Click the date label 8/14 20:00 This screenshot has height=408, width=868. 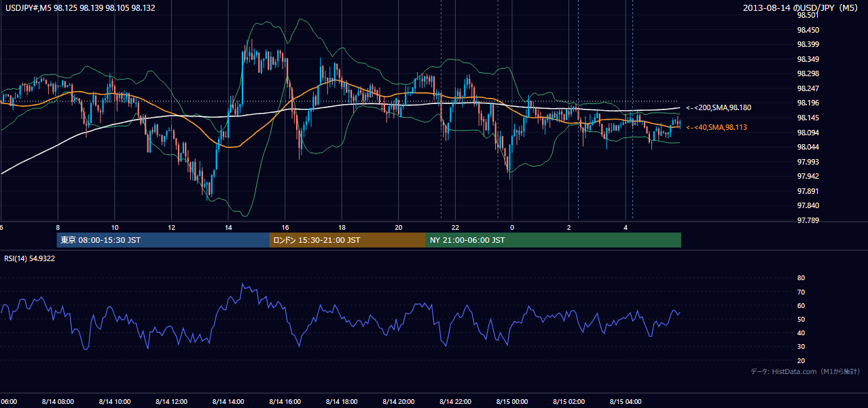pyautogui.click(x=398, y=401)
